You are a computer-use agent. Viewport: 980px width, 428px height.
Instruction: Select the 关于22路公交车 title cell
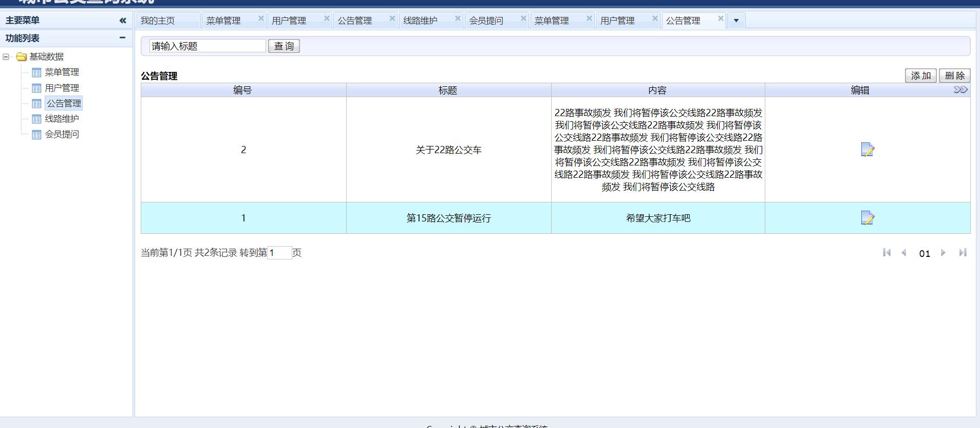[x=448, y=150]
